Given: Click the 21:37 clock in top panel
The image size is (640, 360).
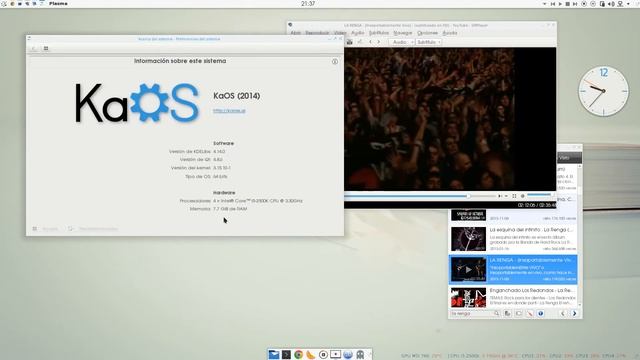Looking at the screenshot, I should tap(308, 3).
